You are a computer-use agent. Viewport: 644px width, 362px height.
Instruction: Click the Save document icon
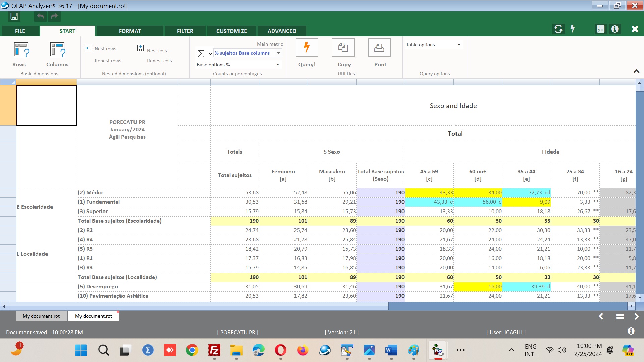point(14,16)
